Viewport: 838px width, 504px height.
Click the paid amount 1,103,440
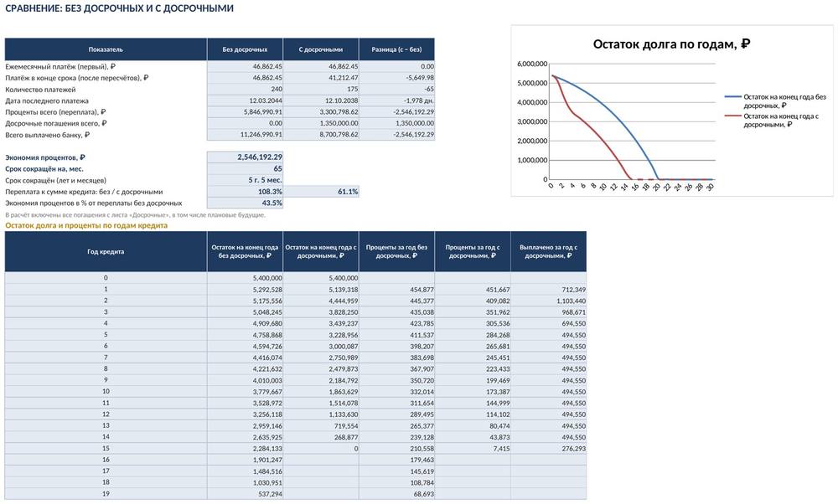pyautogui.click(x=548, y=301)
